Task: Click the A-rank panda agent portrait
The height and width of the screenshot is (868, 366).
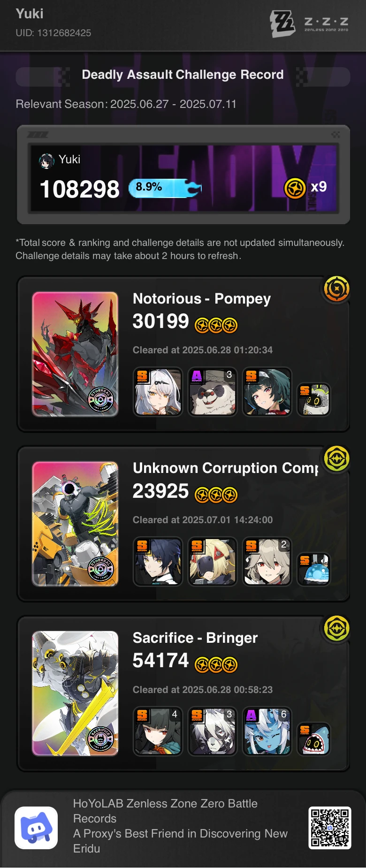Action: tap(212, 392)
